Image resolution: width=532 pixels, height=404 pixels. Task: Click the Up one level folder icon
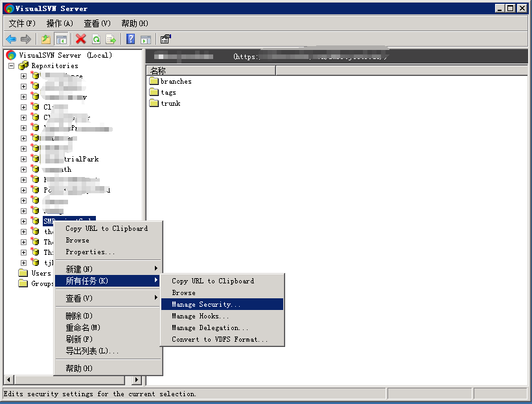[x=46, y=40]
